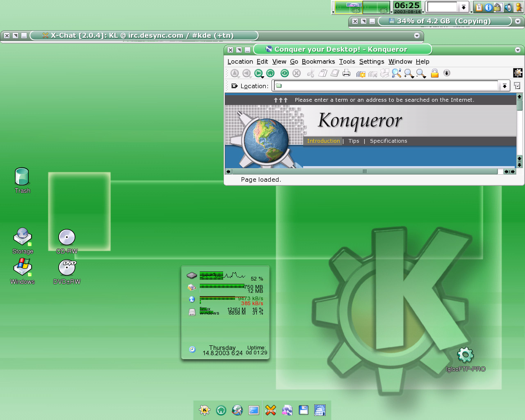The image size is (525, 420).
Task: Click the animated KDE gear in Konqueror toolbar
Action: pos(518,73)
